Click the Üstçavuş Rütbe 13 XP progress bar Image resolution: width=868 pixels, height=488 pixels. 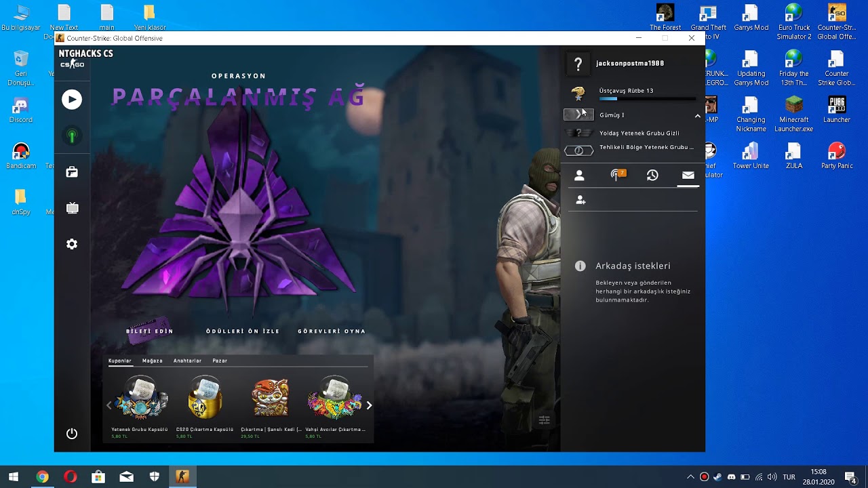[x=648, y=99]
